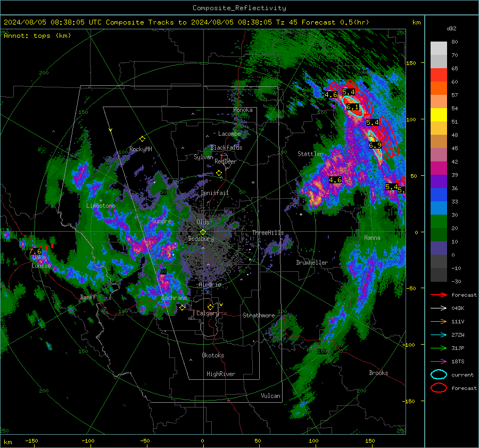Click the cyan storm ellipse labeled 6.1
Viewport: 479px width, 448px height.
click(x=353, y=106)
